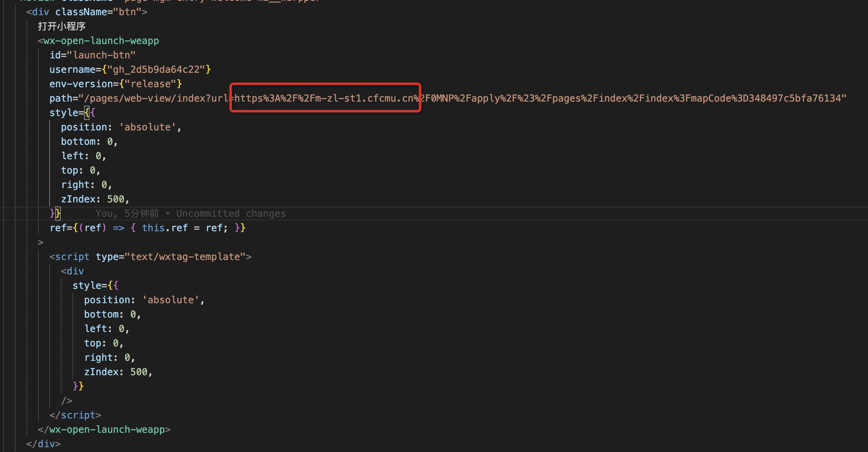This screenshot has width=868, height=452.
Task: Click the gh_2d5b9da64c22 username value
Action: coord(156,70)
